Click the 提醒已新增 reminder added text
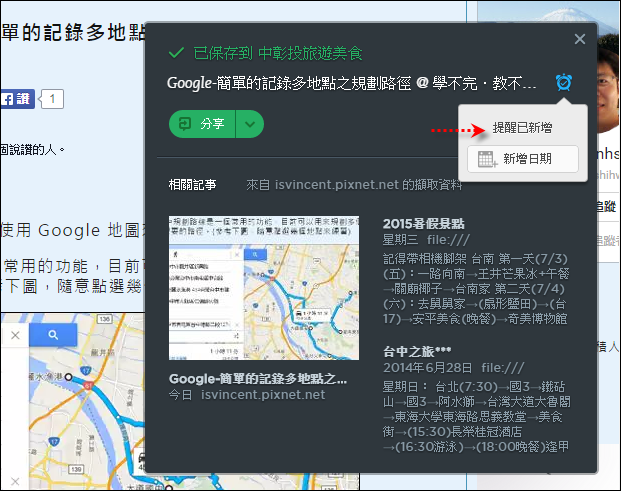Image resolution: width=621 pixels, height=491 pixels. (x=522, y=128)
